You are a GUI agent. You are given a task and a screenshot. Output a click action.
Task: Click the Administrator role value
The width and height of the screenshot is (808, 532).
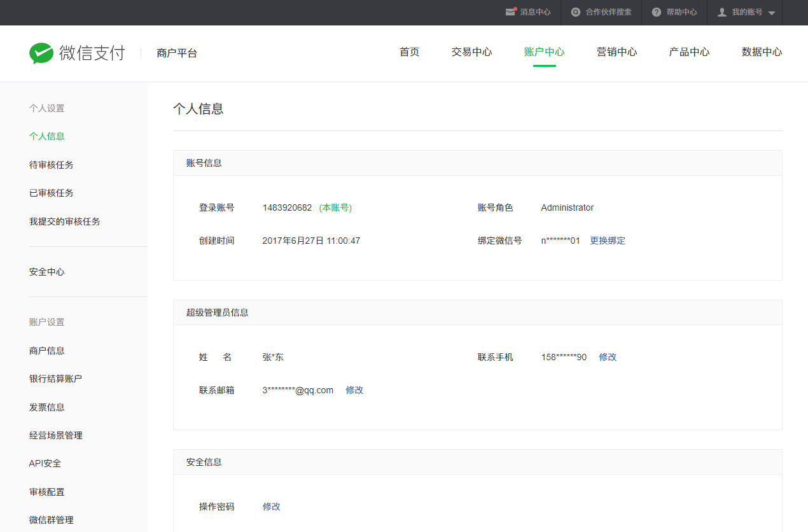[x=568, y=207]
